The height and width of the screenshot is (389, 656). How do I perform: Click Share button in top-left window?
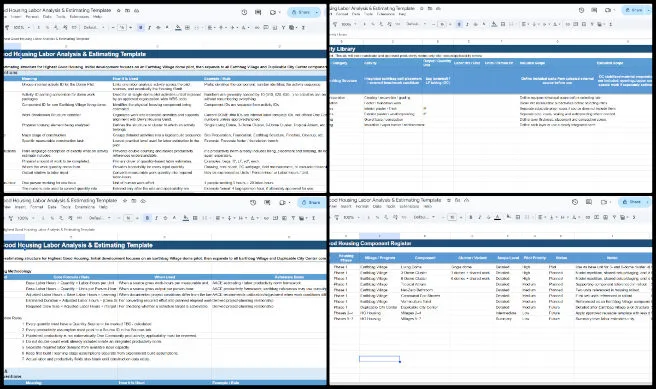(300, 12)
